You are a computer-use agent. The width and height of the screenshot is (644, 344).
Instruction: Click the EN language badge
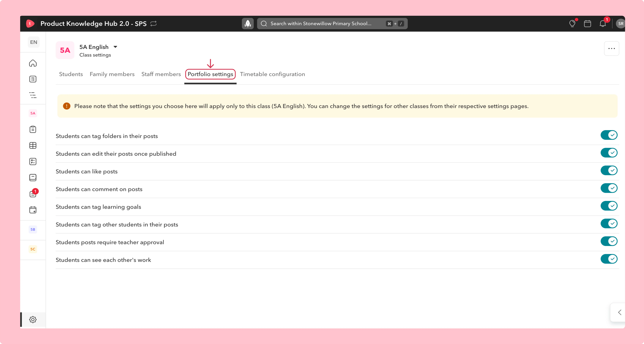pos(34,42)
